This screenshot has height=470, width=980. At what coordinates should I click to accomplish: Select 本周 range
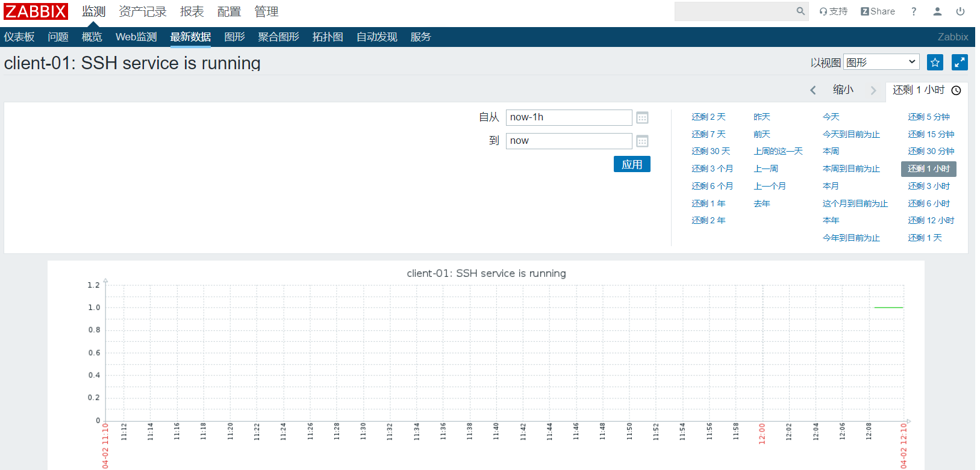[x=831, y=151]
